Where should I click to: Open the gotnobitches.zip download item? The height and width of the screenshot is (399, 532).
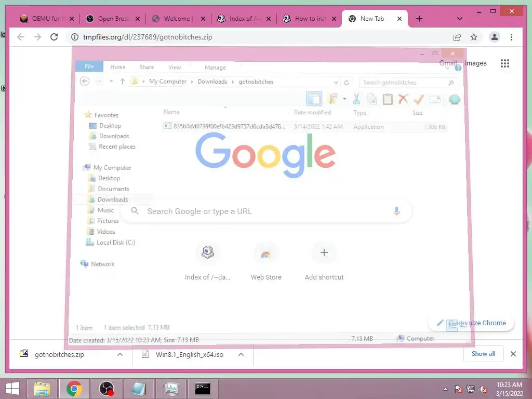[59, 354]
